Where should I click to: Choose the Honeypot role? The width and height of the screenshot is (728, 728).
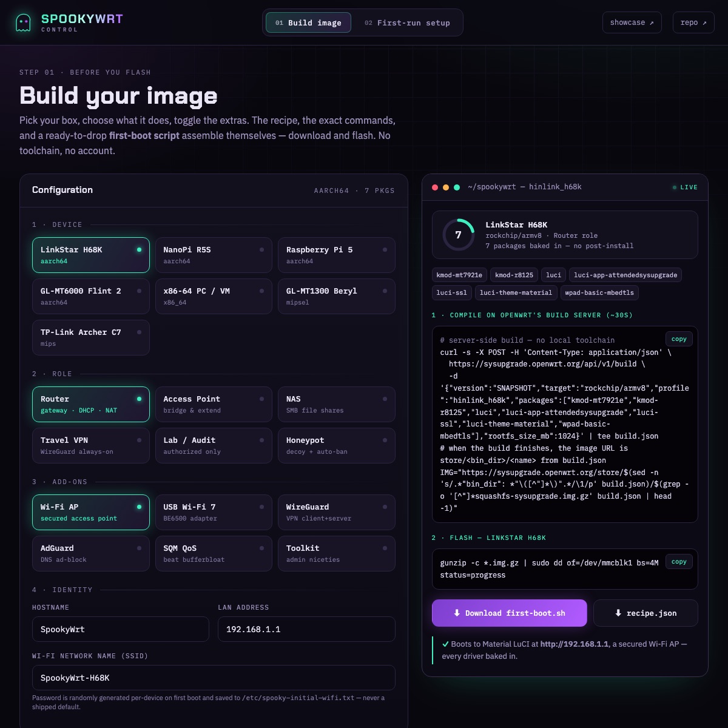[337, 445]
